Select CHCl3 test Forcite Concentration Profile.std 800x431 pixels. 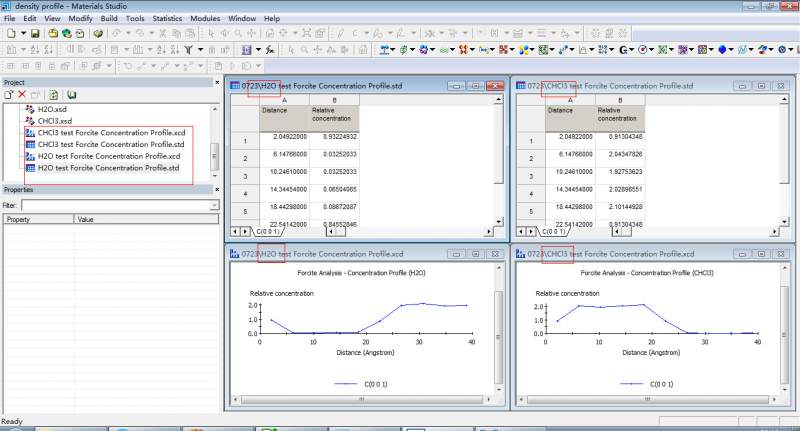(111, 144)
